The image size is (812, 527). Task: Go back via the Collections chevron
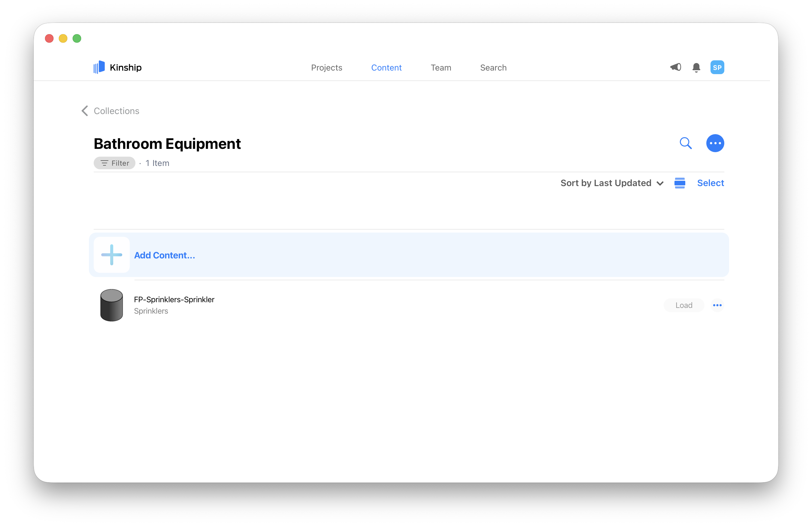[x=85, y=111]
